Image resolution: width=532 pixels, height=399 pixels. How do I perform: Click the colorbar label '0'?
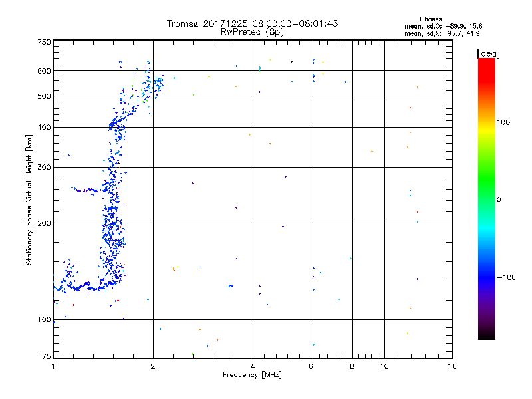(x=499, y=200)
